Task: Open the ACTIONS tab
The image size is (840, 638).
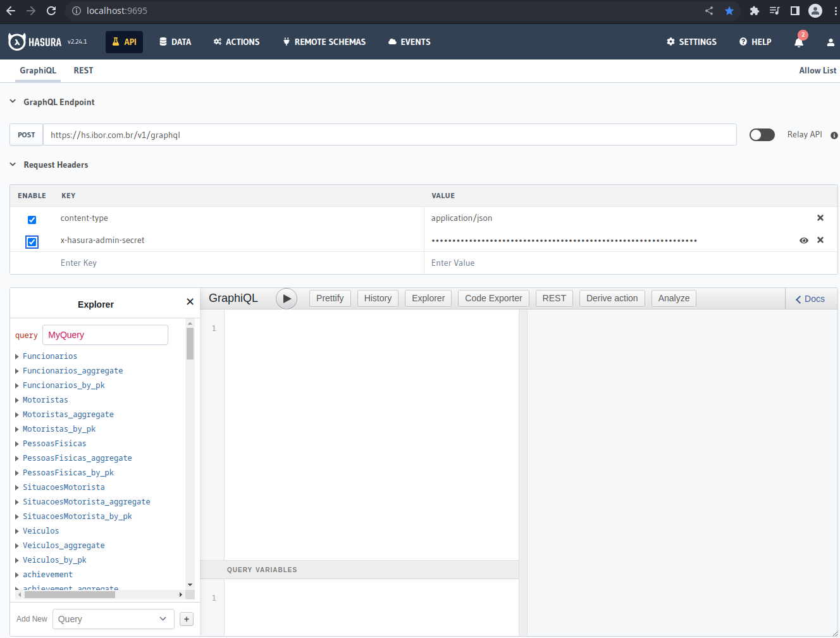Action: coord(237,42)
